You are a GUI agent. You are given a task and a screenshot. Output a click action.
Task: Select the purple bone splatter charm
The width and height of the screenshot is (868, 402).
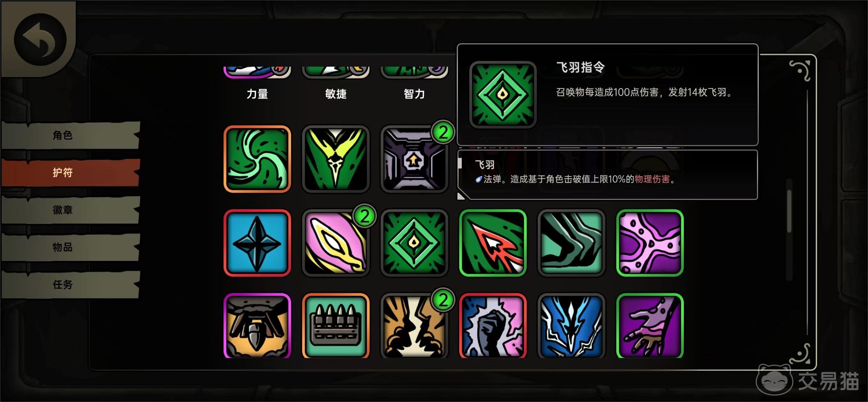pyautogui.click(x=650, y=243)
